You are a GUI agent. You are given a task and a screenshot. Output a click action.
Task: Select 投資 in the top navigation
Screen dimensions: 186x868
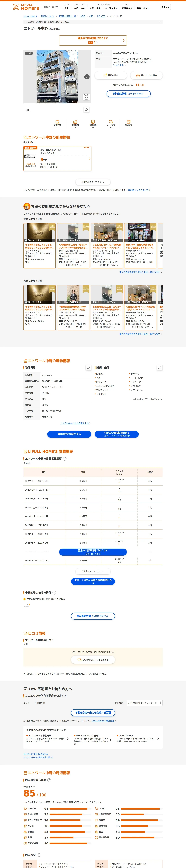pos(139,8)
